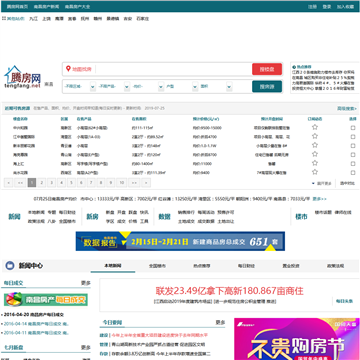This screenshot has width=360, height=360.
Task: Switch to the 本地新闻 tab
Action: tap(113, 266)
